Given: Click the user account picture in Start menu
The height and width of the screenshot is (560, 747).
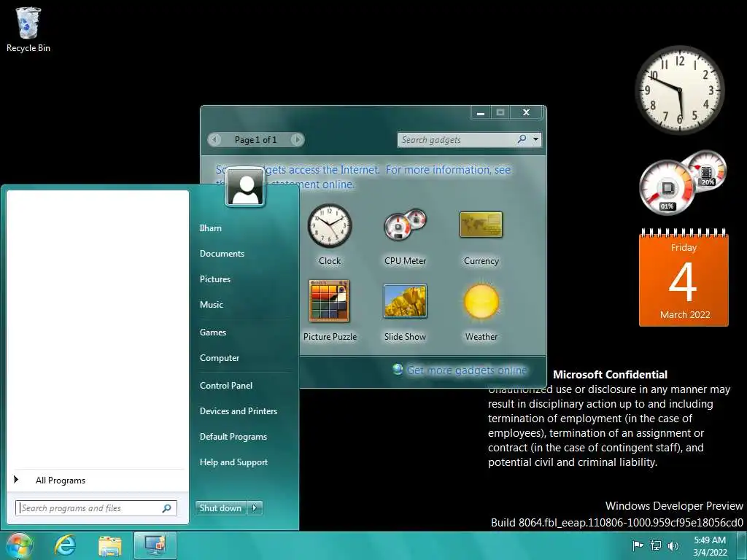Looking at the screenshot, I should (245, 187).
